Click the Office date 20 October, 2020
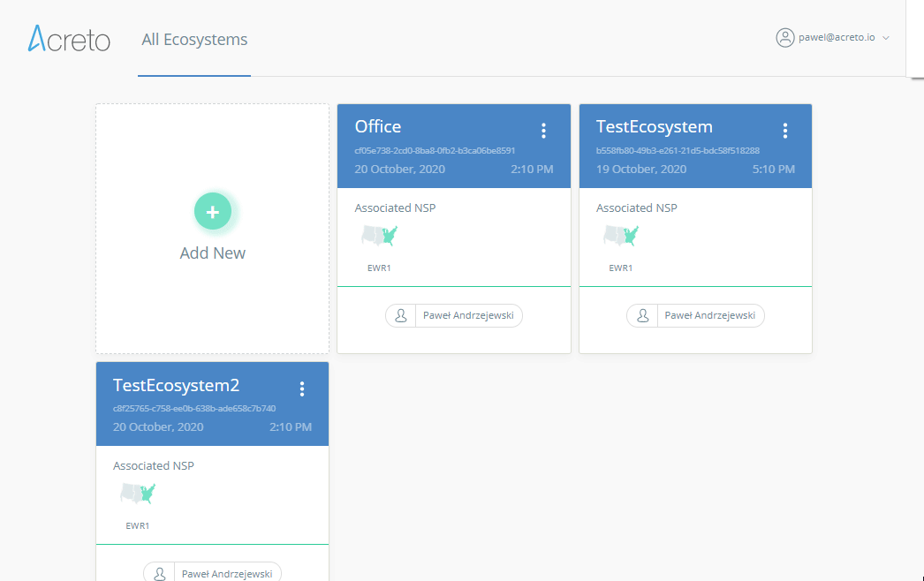Screen dimensions: 924x581 (x=399, y=170)
